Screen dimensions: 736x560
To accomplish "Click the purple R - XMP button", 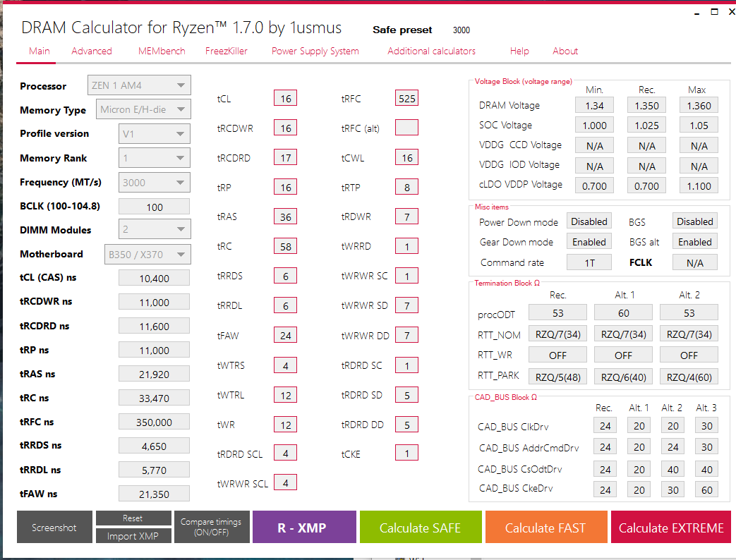I will coord(304,527).
